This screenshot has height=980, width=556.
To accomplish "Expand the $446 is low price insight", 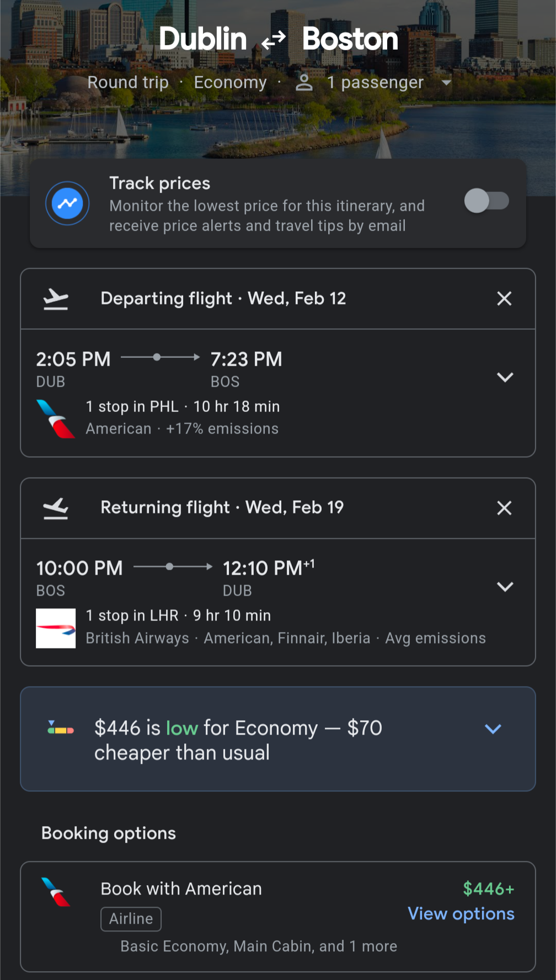I will (x=493, y=729).
